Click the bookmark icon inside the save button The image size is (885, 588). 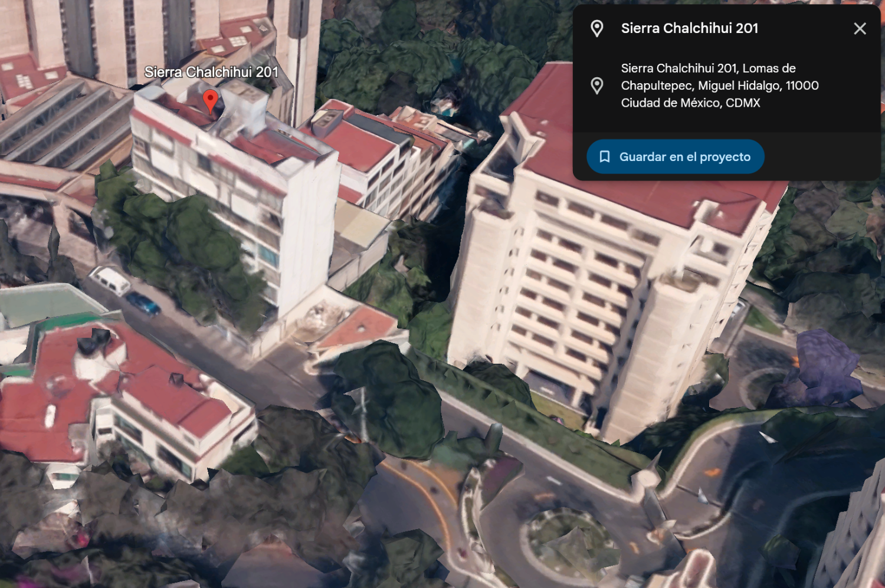click(x=604, y=157)
